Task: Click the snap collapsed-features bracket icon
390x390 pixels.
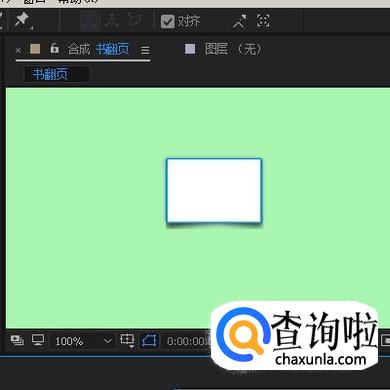Action: pos(263,21)
